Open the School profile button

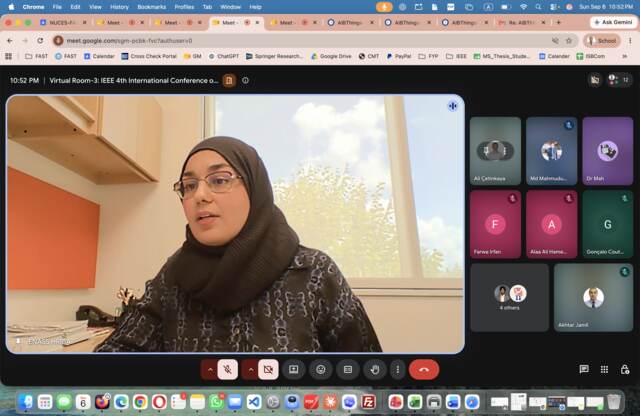(602, 40)
